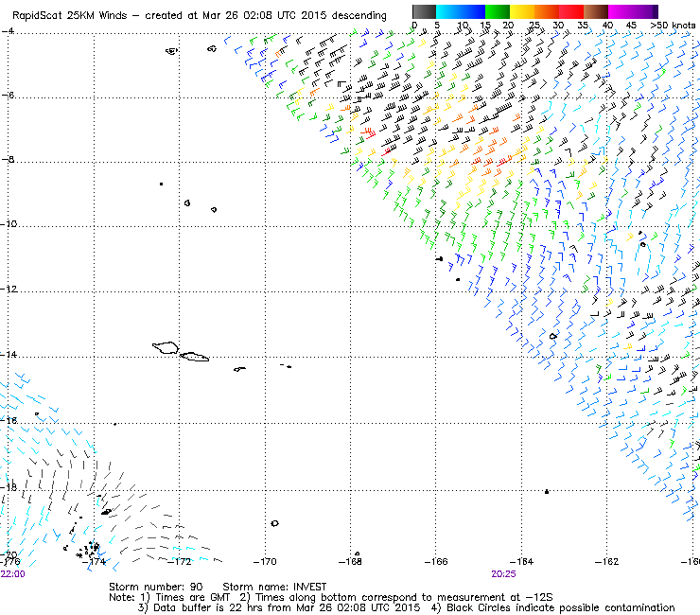Click the large western Samoa island outline
Screen dimensions: 700x615
click(166, 347)
